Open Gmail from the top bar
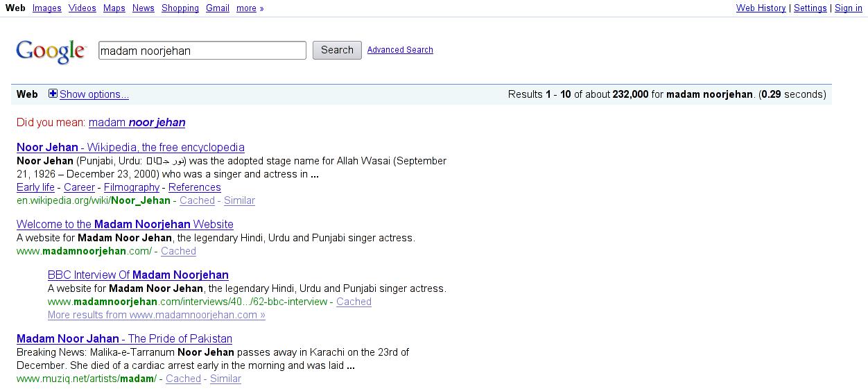This screenshot has height=389, width=868. [218, 8]
